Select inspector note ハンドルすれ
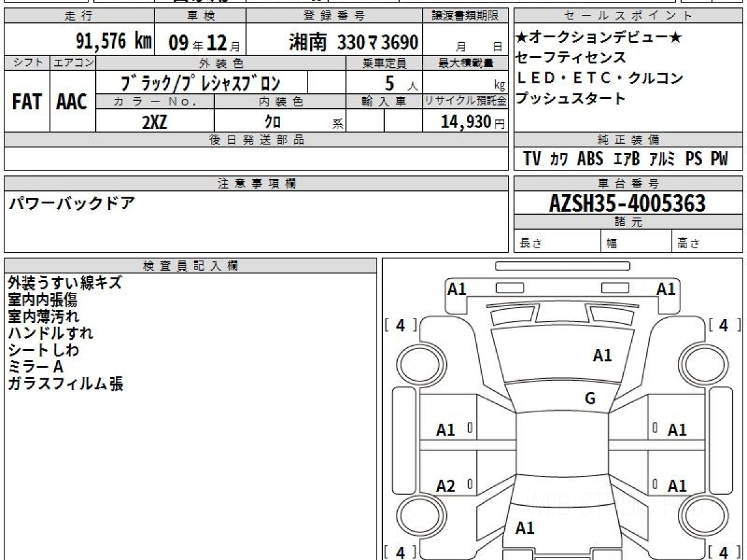747x560 pixels. 50,333
